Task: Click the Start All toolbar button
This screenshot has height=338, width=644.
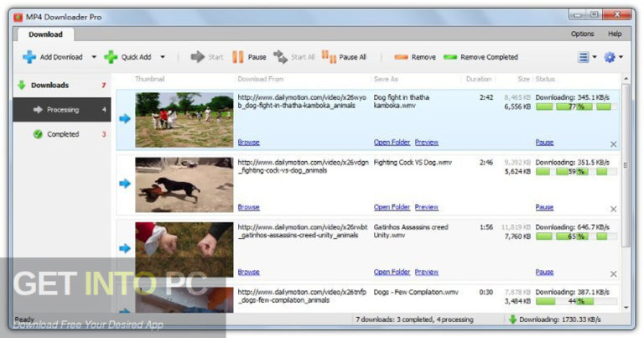Action: click(x=294, y=57)
